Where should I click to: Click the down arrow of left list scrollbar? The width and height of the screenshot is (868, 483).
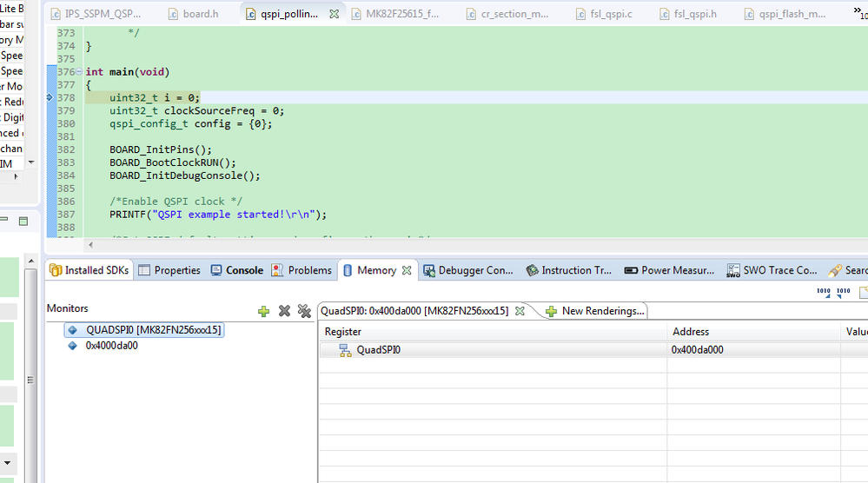point(31,162)
